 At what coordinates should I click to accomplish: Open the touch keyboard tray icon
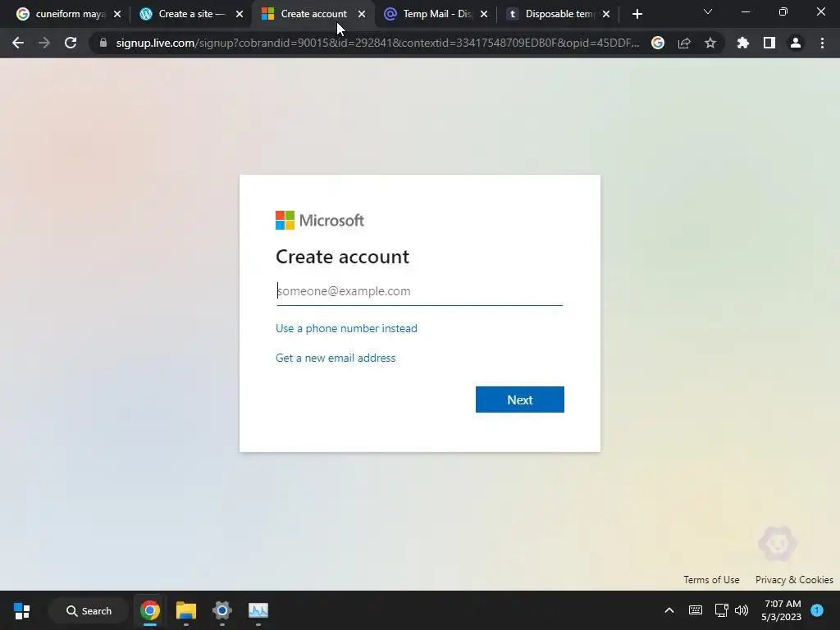pos(696,610)
